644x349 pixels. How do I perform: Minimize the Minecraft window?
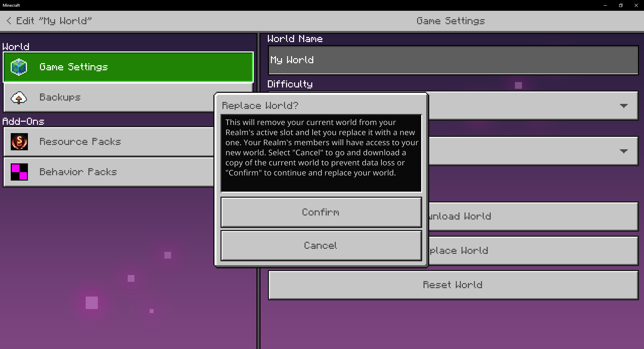[605, 5]
